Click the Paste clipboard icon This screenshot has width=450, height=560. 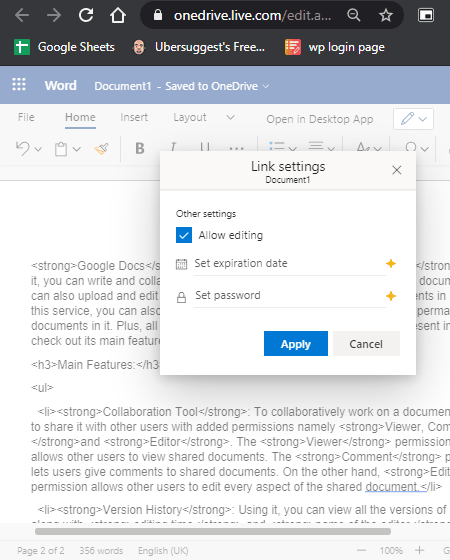pos(61,149)
